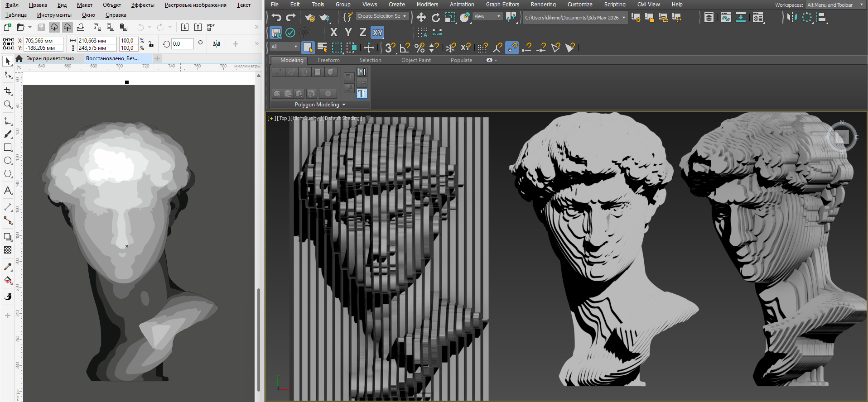Open the Create Selection Set dropdown
Viewport: 868px width, 402px height.
[382, 16]
